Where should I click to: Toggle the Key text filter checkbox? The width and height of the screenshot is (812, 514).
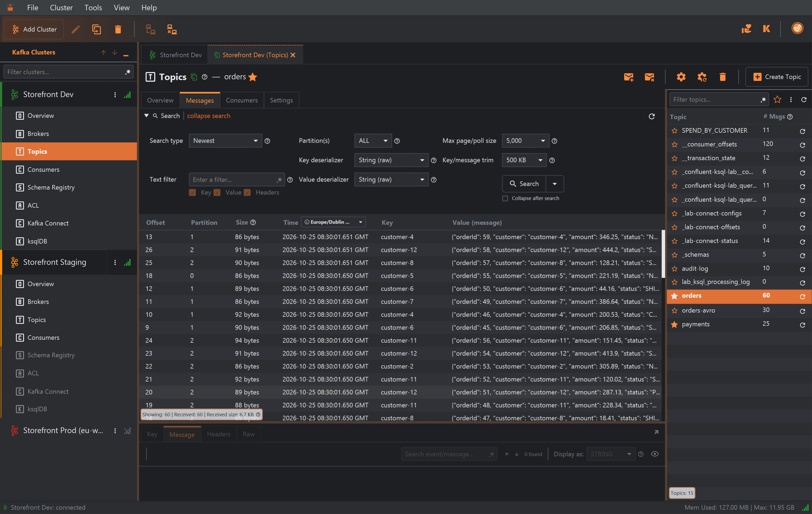(192, 193)
